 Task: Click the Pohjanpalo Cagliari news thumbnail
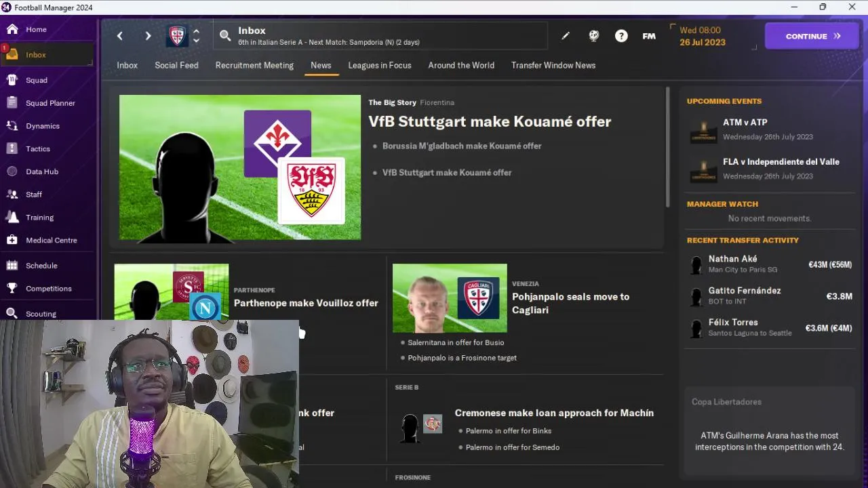450,298
